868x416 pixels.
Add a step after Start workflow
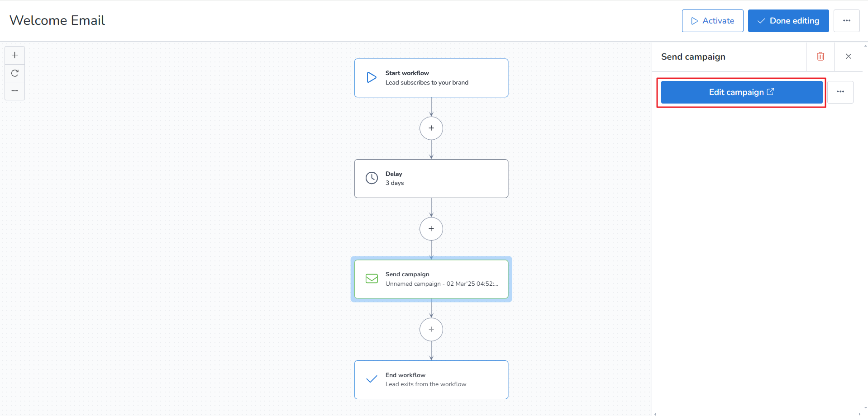431,128
